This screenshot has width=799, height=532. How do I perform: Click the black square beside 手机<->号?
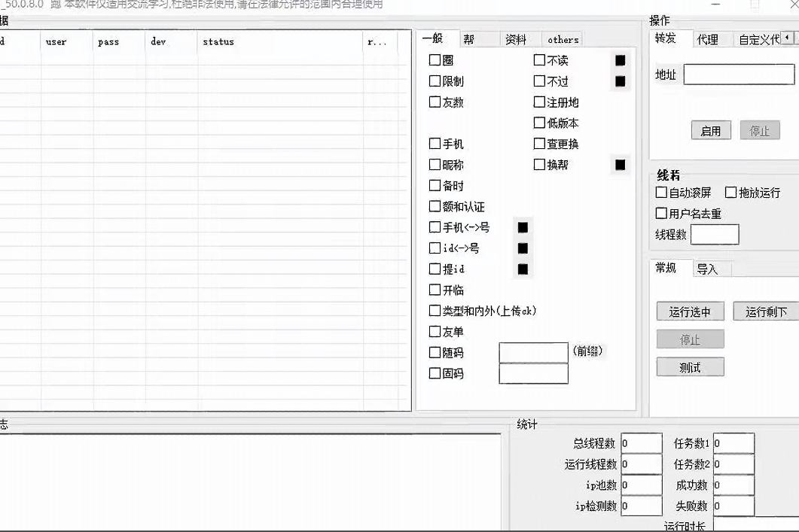(x=523, y=227)
